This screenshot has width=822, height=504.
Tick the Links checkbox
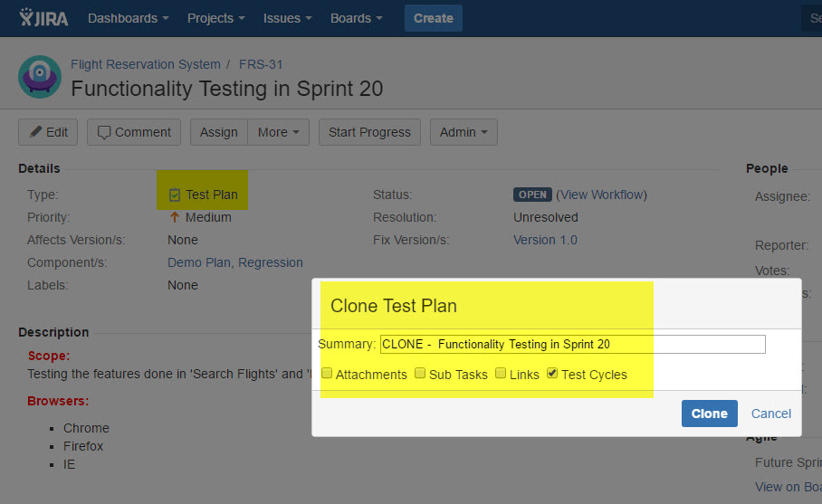tap(501, 374)
